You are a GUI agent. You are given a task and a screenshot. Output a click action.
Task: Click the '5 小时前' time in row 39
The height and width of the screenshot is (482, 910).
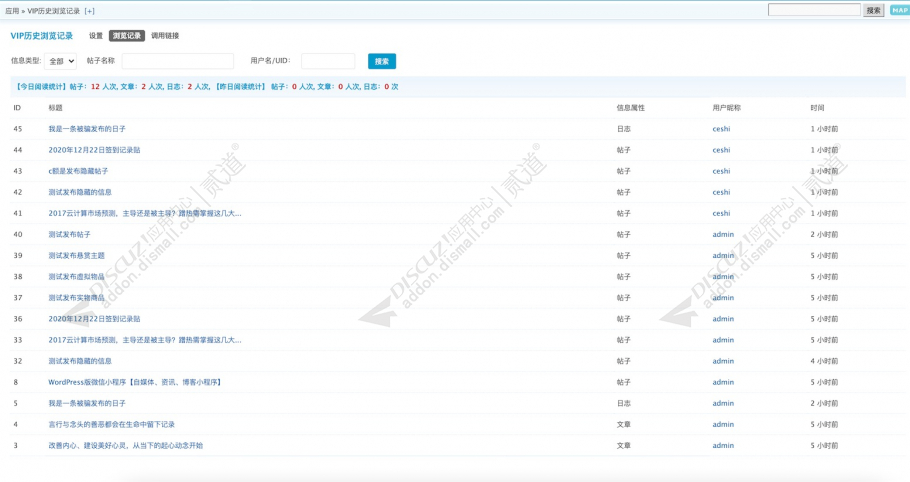tap(824, 255)
